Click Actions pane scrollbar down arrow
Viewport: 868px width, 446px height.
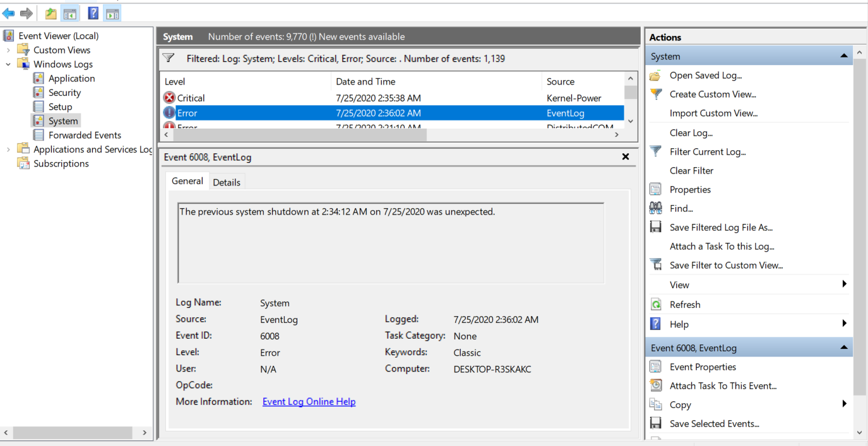(x=859, y=432)
